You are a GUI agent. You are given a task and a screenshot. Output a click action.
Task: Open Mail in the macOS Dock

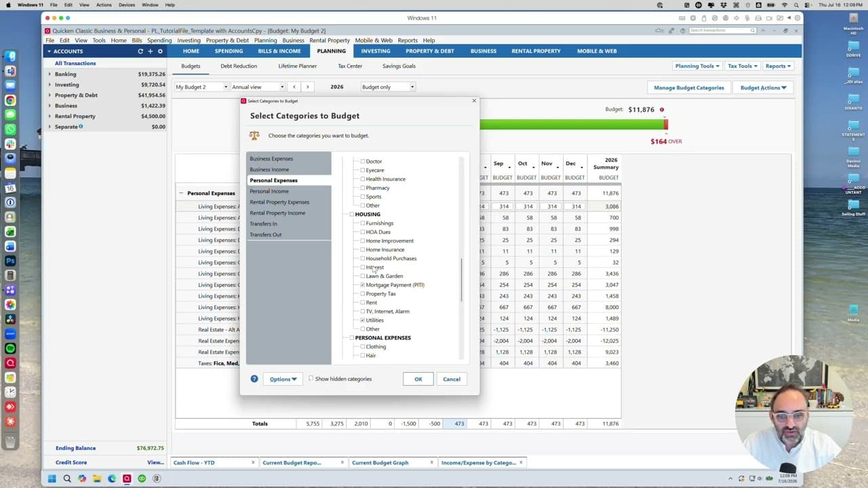tap(10, 85)
